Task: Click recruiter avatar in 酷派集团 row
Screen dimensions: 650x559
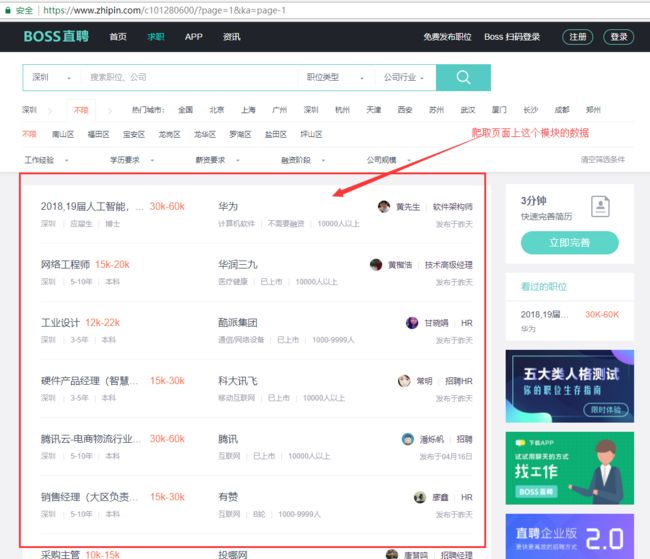Action: pyautogui.click(x=412, y=323)
